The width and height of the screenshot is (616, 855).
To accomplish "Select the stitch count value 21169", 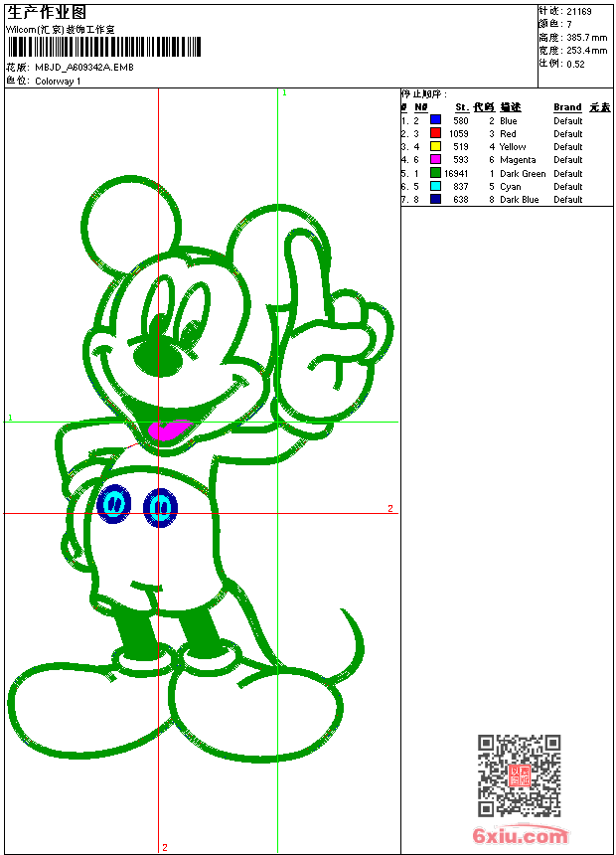I will coord(579,12).
